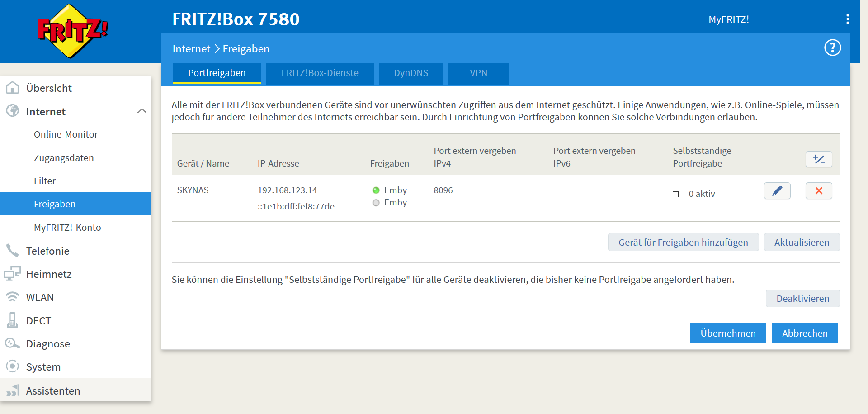Click the Diagnose icon
This screenshot has height=414, width=868.
coord(13,343)
